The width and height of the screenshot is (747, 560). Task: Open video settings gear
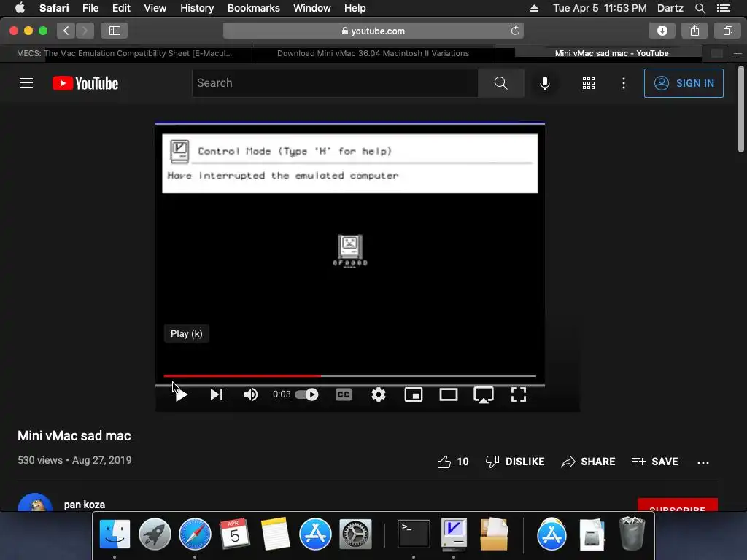pos(379,394)
